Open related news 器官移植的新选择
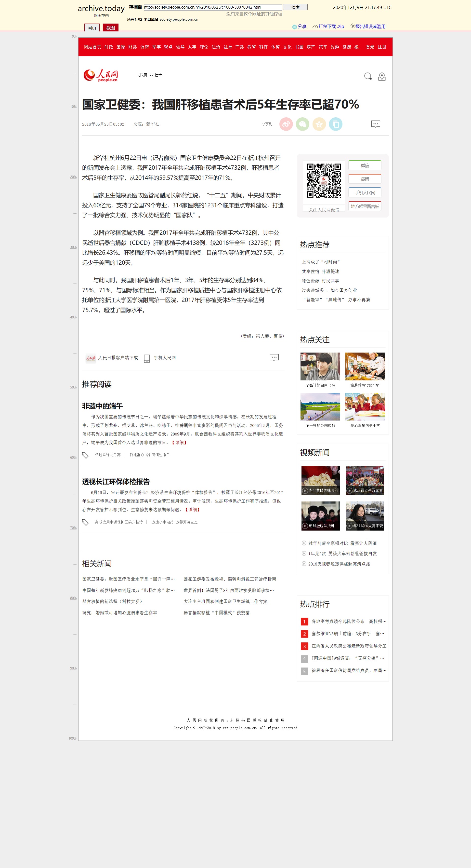Viewport: 471px width, 868px height. pyautogui.click(x=112, y=601)
